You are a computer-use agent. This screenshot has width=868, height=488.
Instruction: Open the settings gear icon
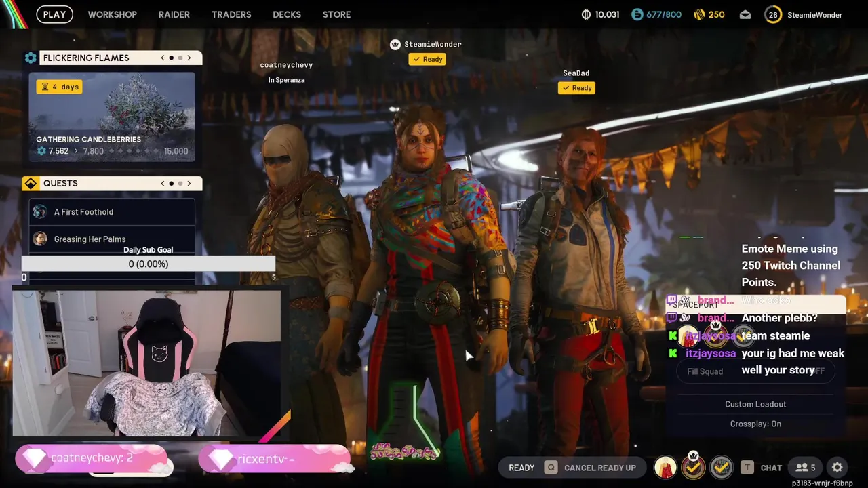(837, 468)
